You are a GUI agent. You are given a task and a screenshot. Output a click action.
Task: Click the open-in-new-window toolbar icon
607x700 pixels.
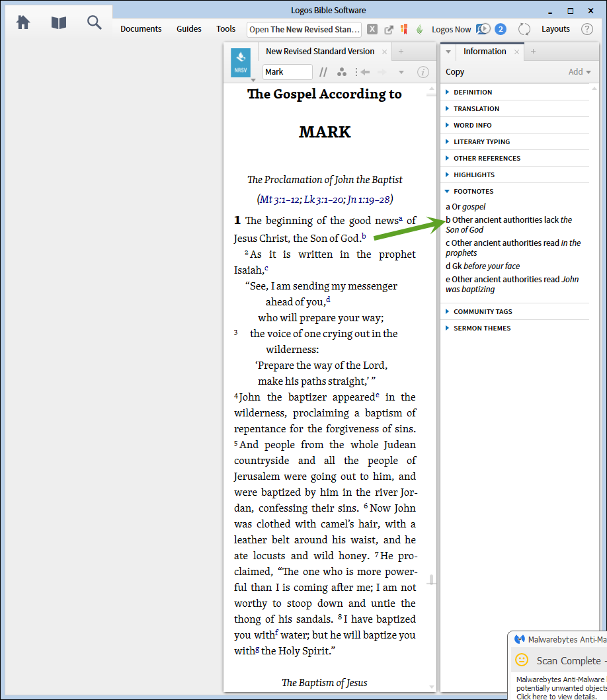(389, 30)
